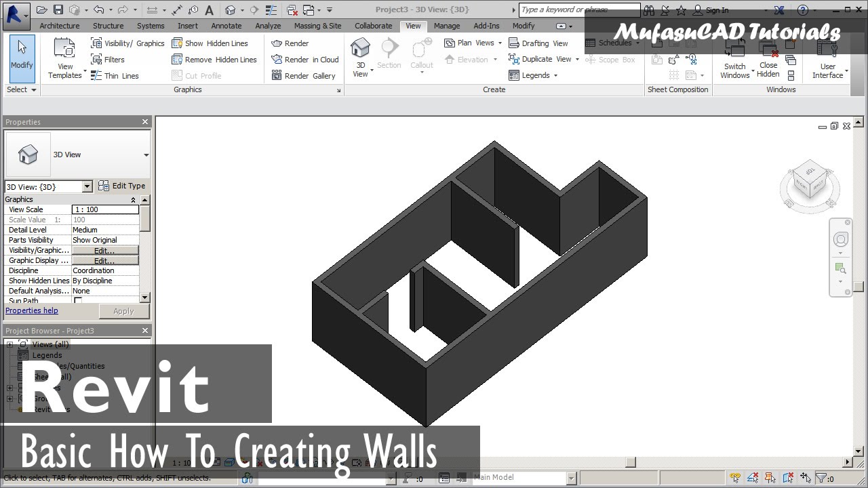This screenshot has width=868, height=488.
Task: Click the Autodesk Exchange Apps X icon
Action: pyautogui.click(x=779, y=10)
